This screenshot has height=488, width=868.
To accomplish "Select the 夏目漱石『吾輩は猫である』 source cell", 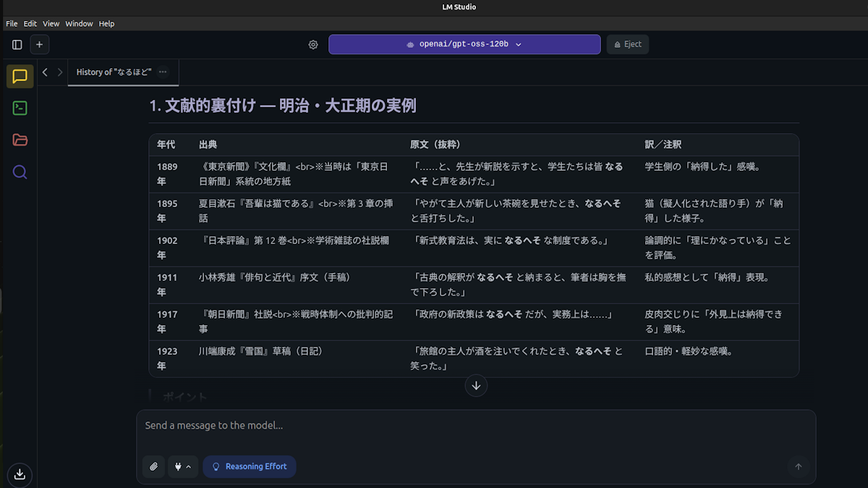I will tap(297, 211).
